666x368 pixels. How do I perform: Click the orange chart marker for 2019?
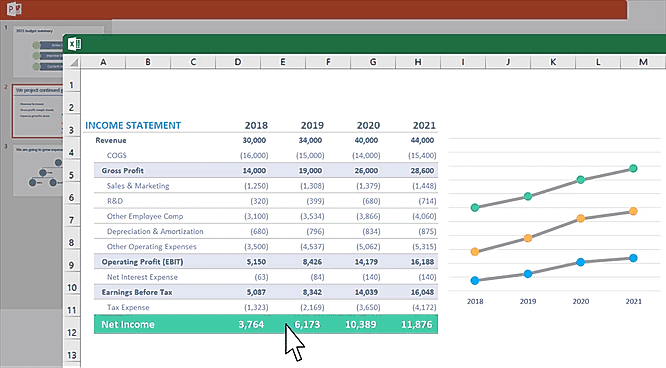tap(528, 238)
